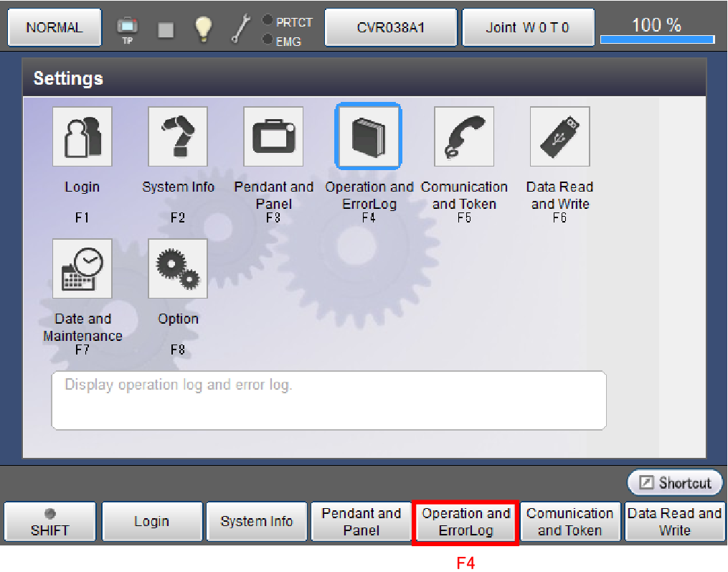Click the light bulb icon in top bar

[x=204, y=29]
